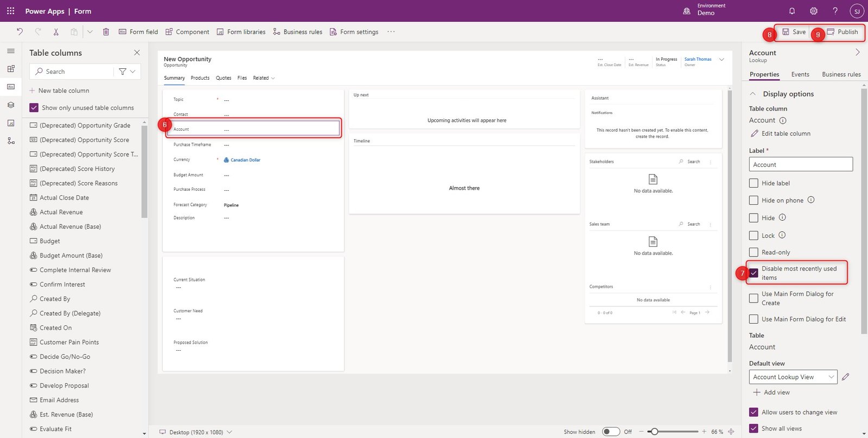Toggle Show only unused table columns
868x438 pixels.
[x=34, y=108]
